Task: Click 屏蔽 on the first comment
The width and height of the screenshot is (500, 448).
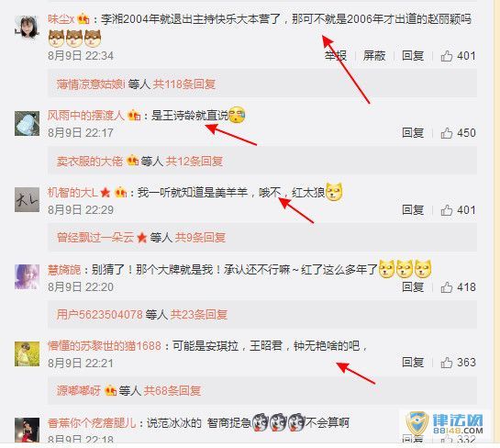Action: pos(374,56)
